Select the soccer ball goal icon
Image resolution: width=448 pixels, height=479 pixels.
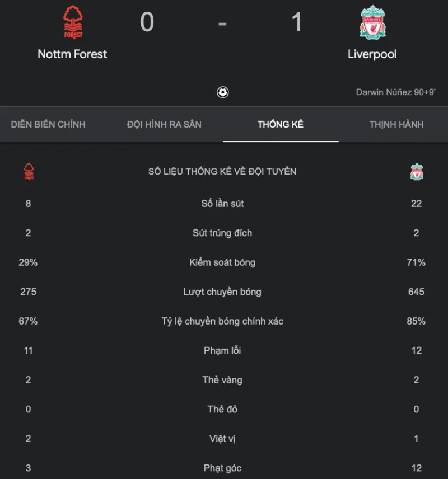click(x=223, y=92)
